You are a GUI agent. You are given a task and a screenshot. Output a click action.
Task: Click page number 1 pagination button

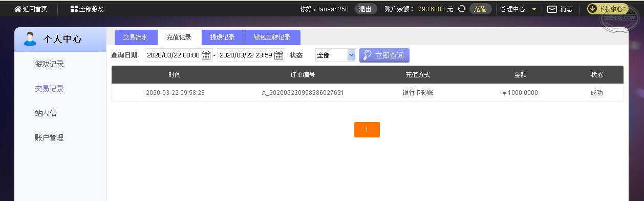point(367,130)
